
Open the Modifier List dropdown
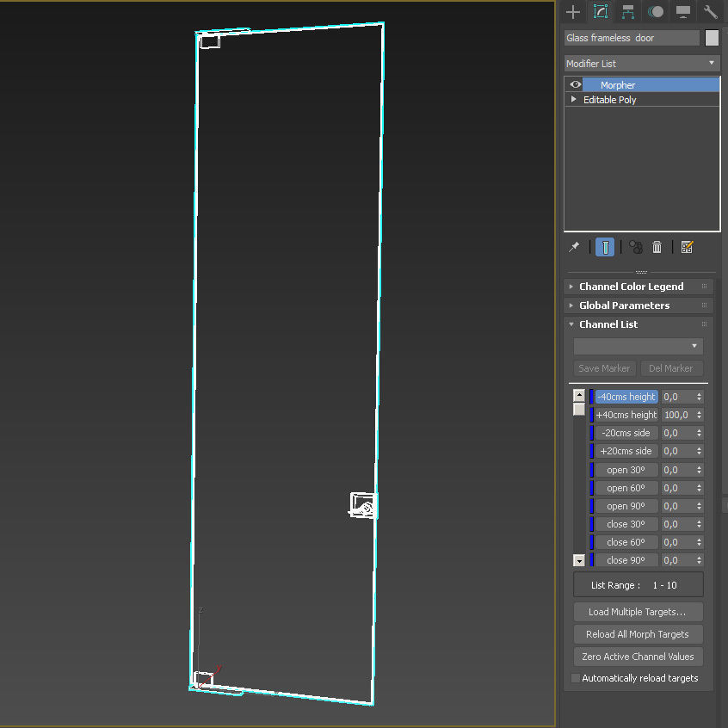pos(642,63)
